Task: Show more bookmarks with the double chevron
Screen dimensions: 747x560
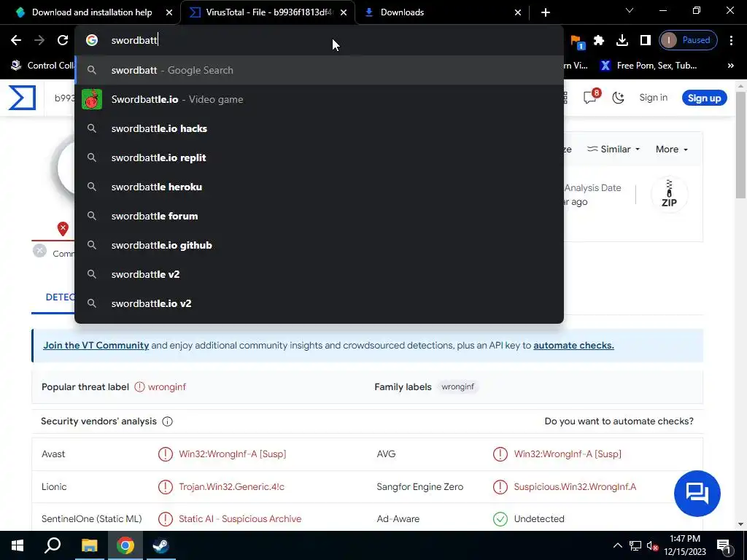Action: tap(731, 66)
